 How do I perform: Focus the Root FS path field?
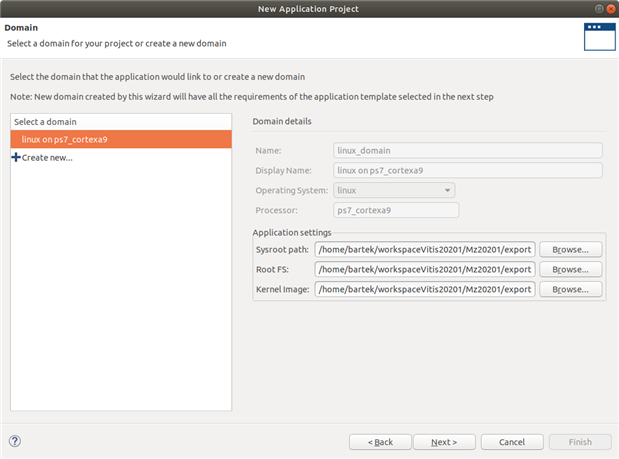tap(424, 269)
